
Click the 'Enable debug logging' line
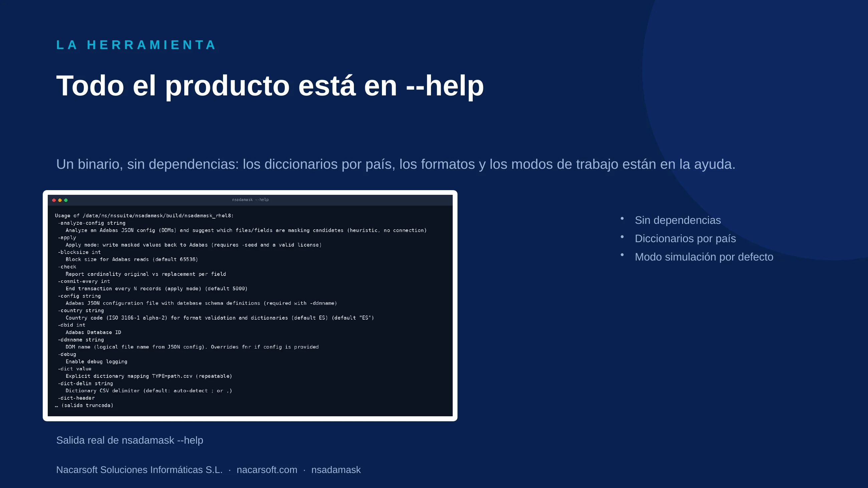[96, 362]
